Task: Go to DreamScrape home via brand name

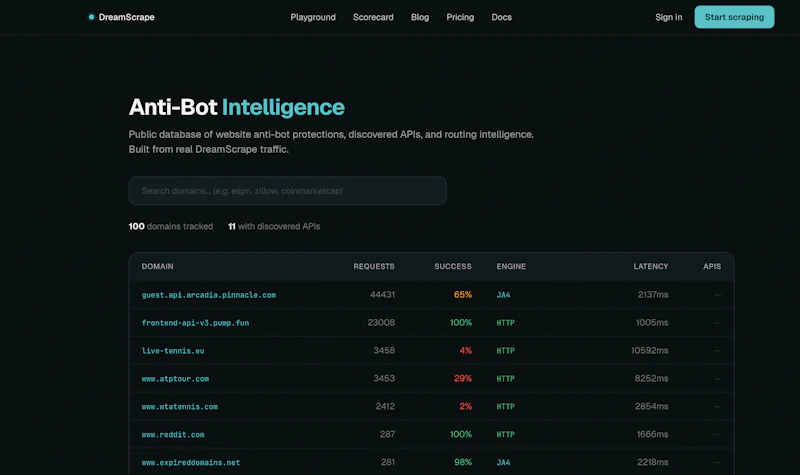Action: (127, 17)
